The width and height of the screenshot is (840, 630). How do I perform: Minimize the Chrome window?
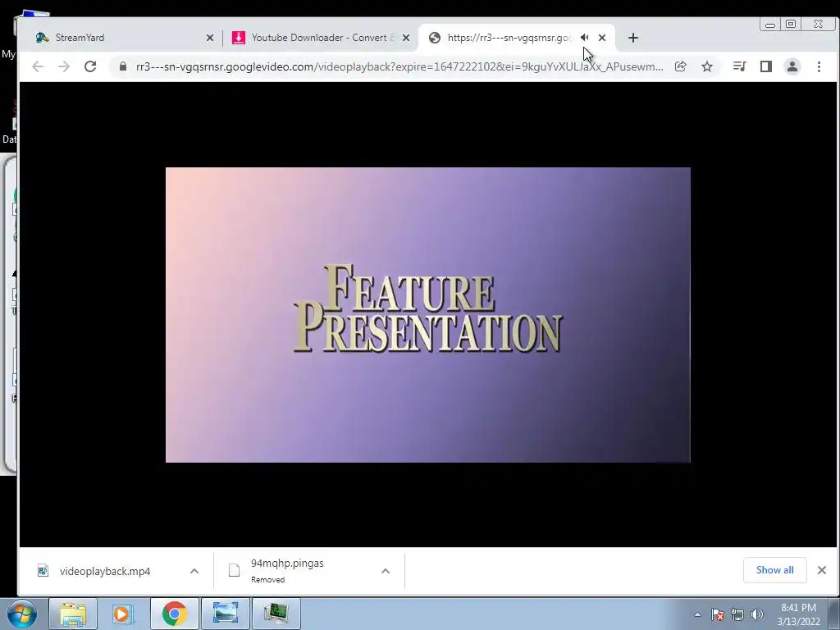point(770,25)
